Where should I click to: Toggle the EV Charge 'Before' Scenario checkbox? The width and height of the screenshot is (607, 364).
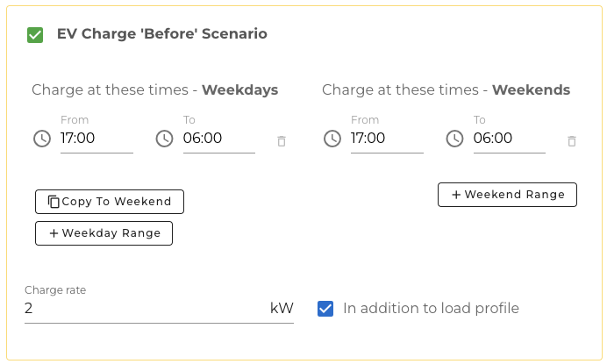[x=35, y=35]
